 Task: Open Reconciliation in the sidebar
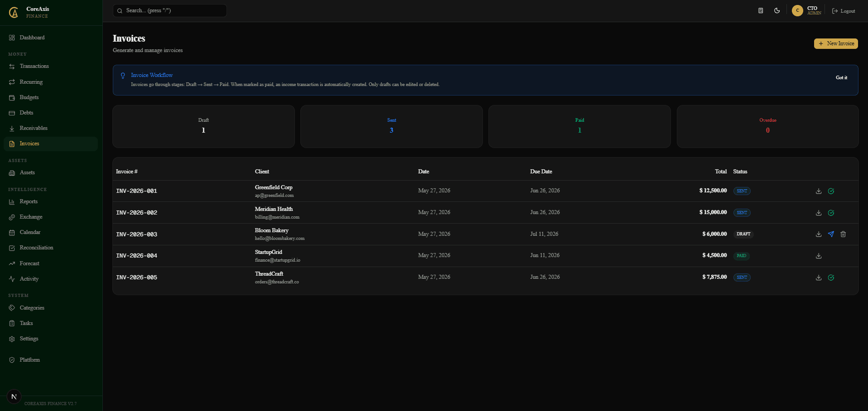pyautogui.click(x=51, y=248)
